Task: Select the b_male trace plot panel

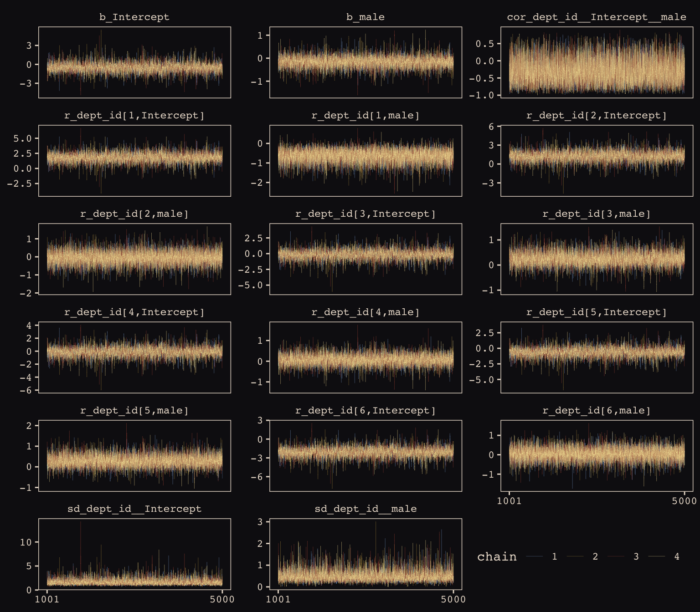Action: tap(365, 62)
